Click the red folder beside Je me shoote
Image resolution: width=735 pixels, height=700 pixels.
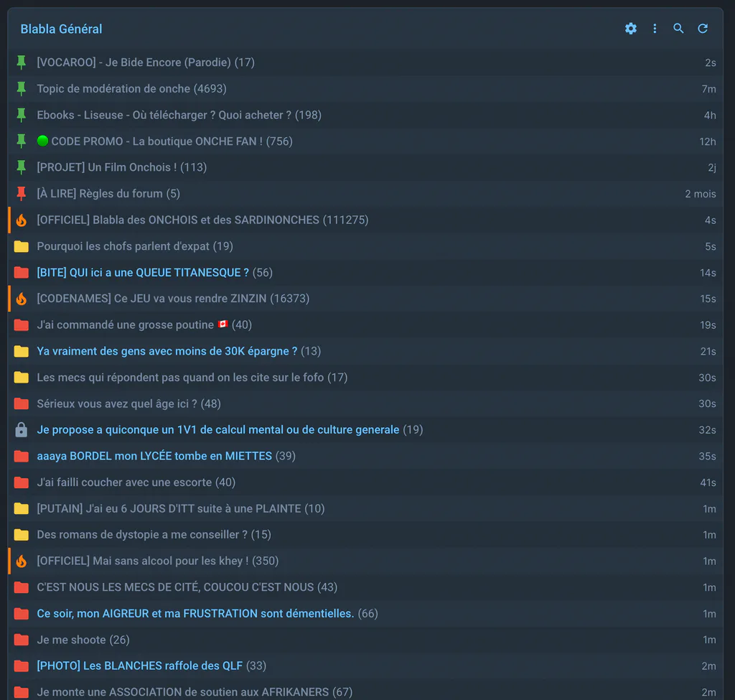click(21, 640)
